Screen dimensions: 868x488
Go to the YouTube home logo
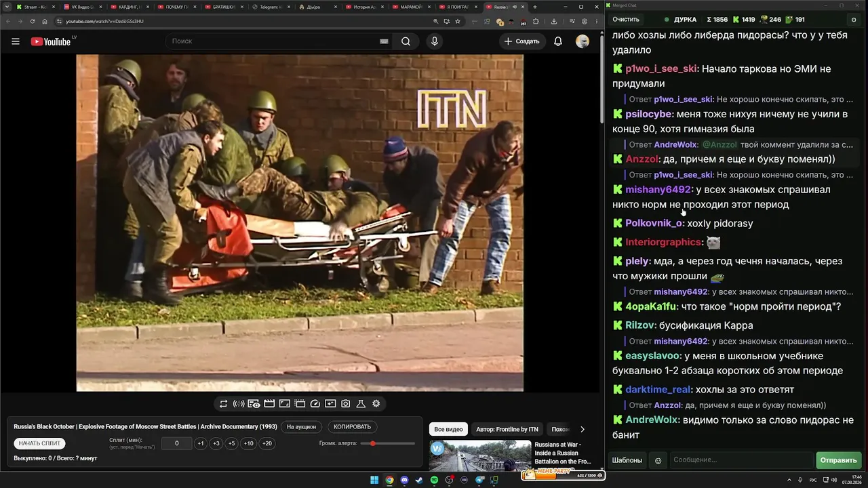click(x=51, y=41)
